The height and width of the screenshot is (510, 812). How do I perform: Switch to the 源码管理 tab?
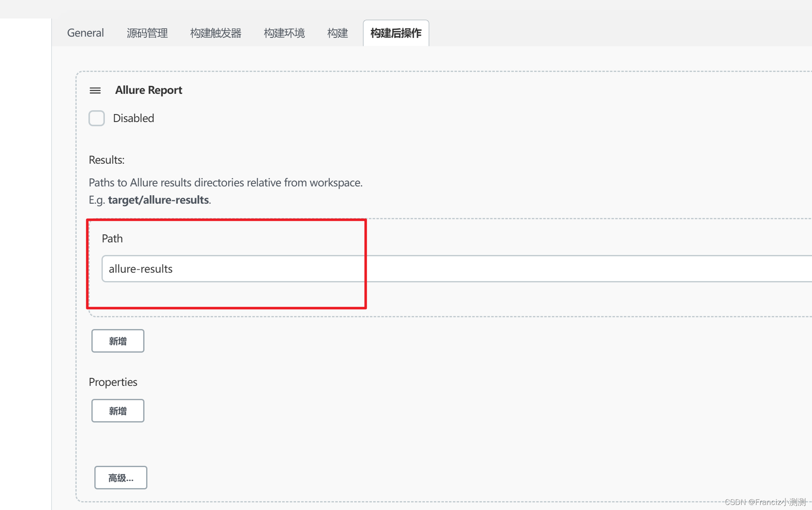tap(147, 33)
